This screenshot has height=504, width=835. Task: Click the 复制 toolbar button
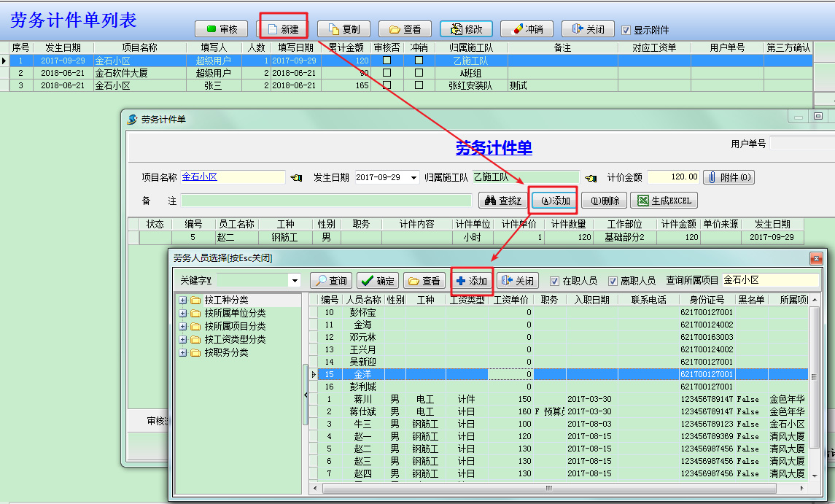[x=344, y=28]
